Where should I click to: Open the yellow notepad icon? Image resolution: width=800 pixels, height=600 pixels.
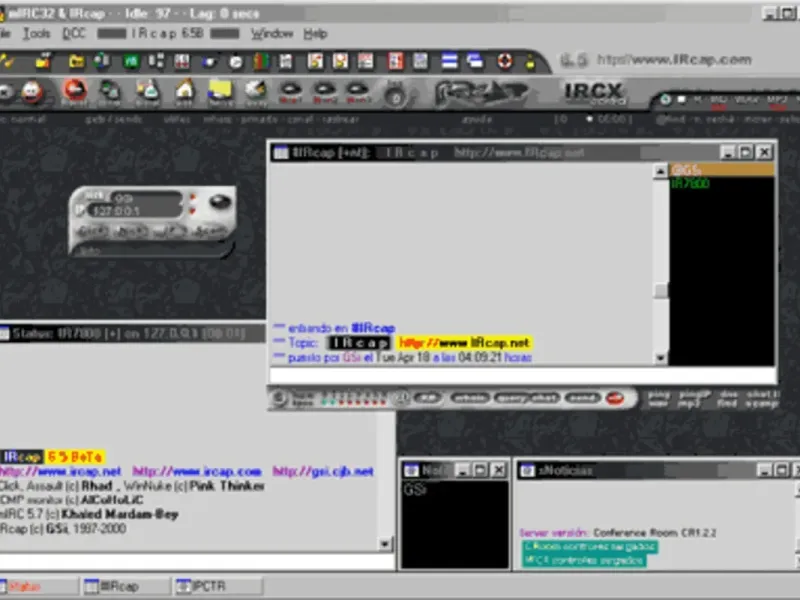220,91
